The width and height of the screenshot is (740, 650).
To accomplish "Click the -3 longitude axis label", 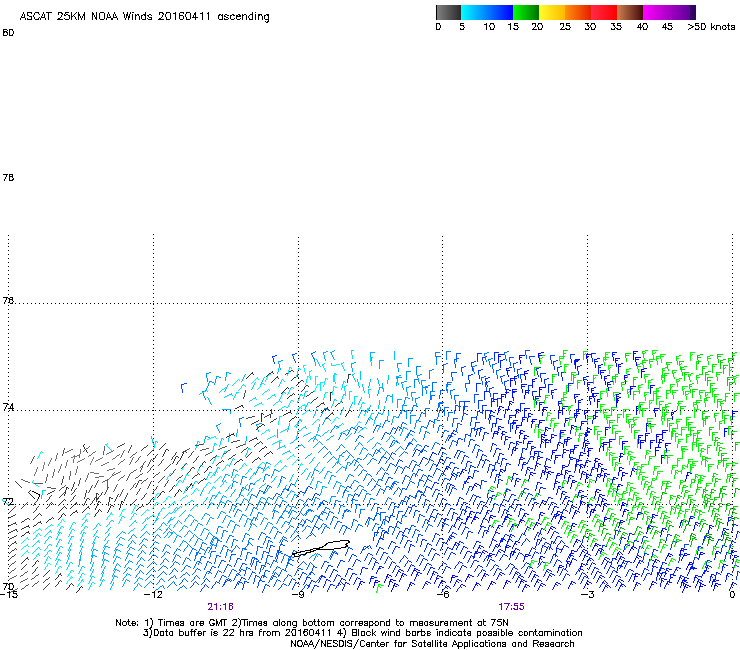I will [587, 595].
